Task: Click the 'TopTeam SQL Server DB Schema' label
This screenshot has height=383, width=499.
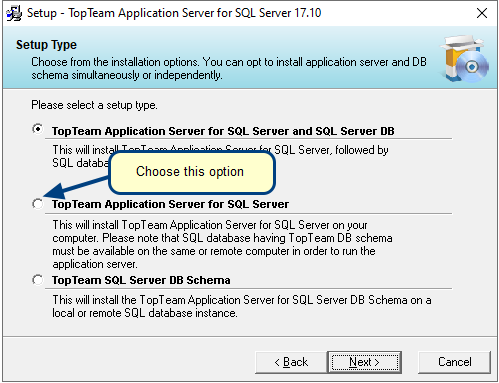Action: 141,280
